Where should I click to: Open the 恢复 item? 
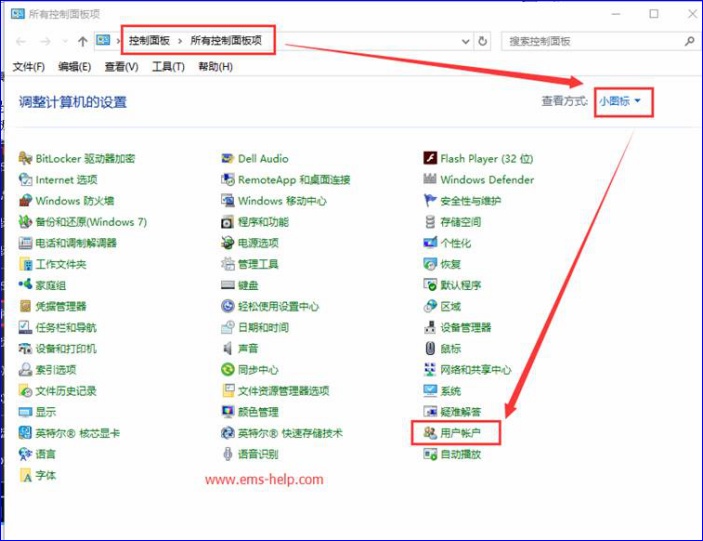tap(442, 264)
